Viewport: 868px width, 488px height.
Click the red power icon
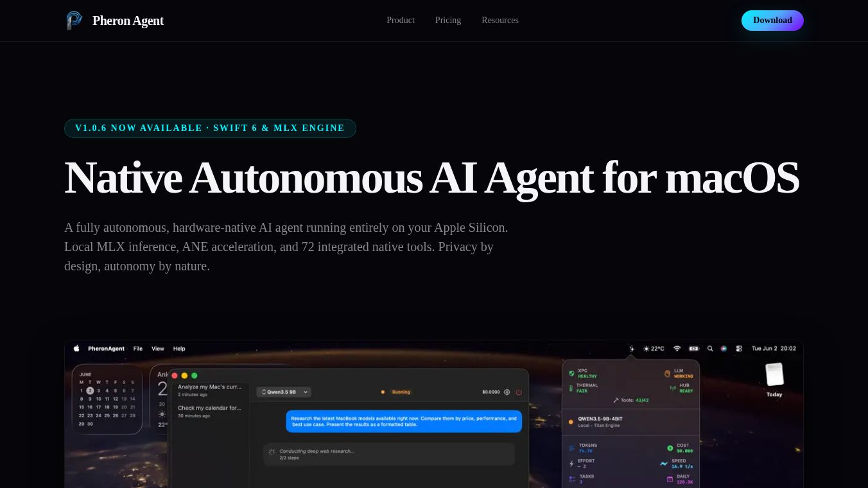(519, 392)
